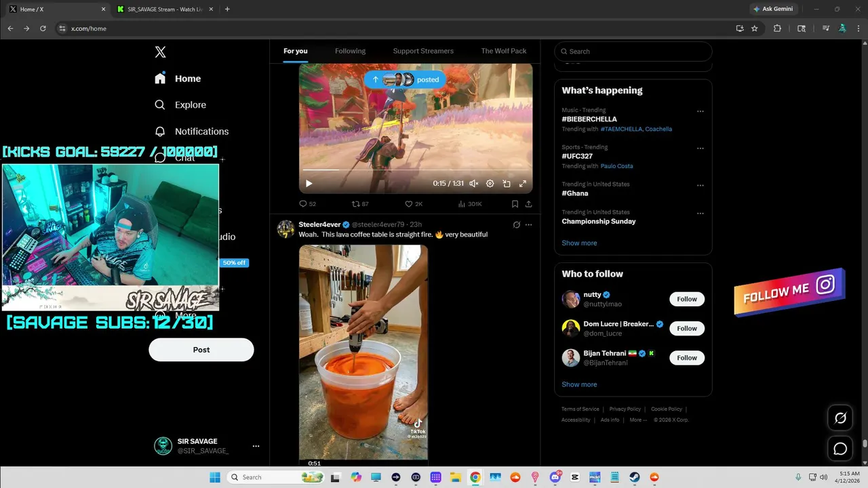The width and height of the screenshot is (868, 488).
Task: Click the X search box
Action: pyautogui.click(x=633, y=52)
